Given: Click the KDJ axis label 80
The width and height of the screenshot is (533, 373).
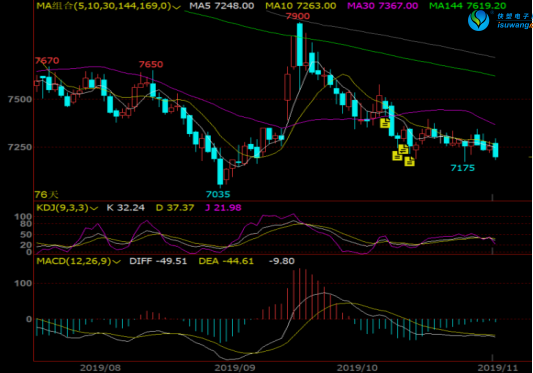Looking at the screenshot, I should point(26,224).
